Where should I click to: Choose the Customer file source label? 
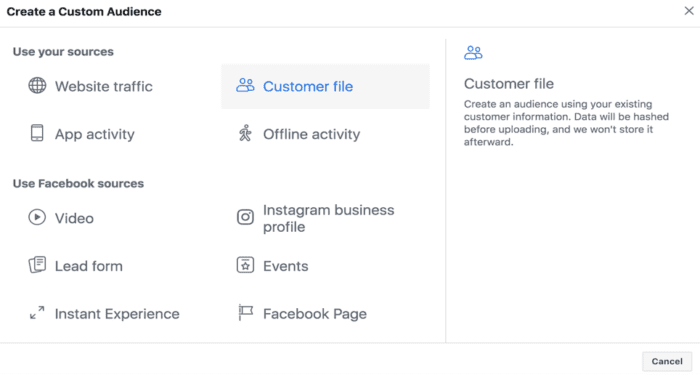click(x=308, y=86)
